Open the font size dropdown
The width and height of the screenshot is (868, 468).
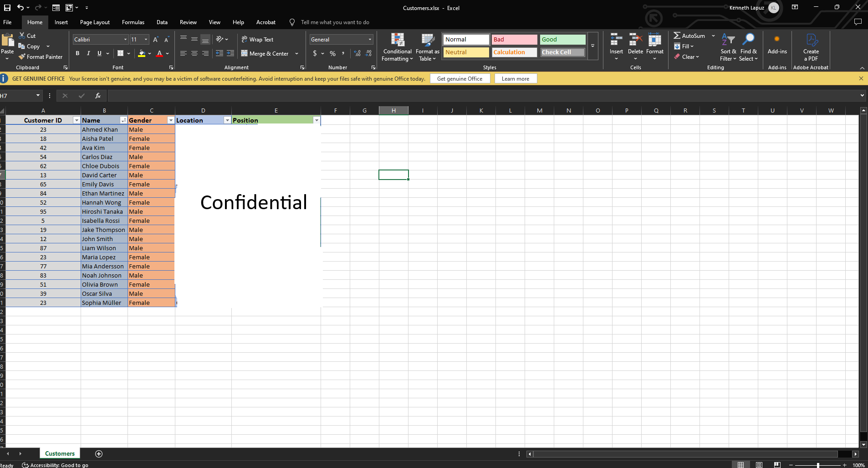pos(146,40)
